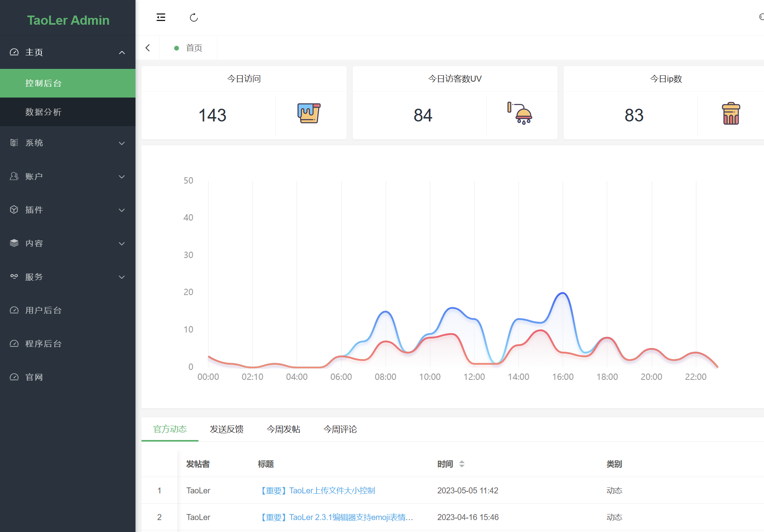Click the 动态 category cell in row 1
Image resolution: width=764 pixels, height=532 pixels.
[x=614, y=491]
